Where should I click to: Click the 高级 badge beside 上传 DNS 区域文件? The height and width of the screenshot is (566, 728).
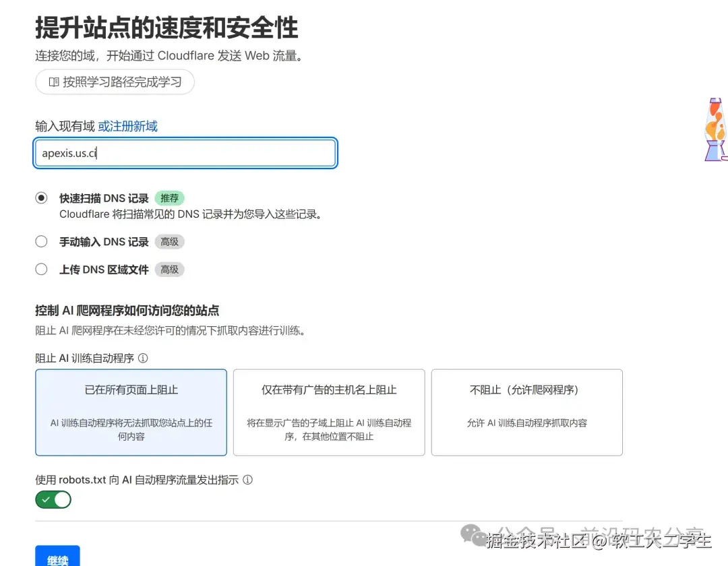pos(169,270)
